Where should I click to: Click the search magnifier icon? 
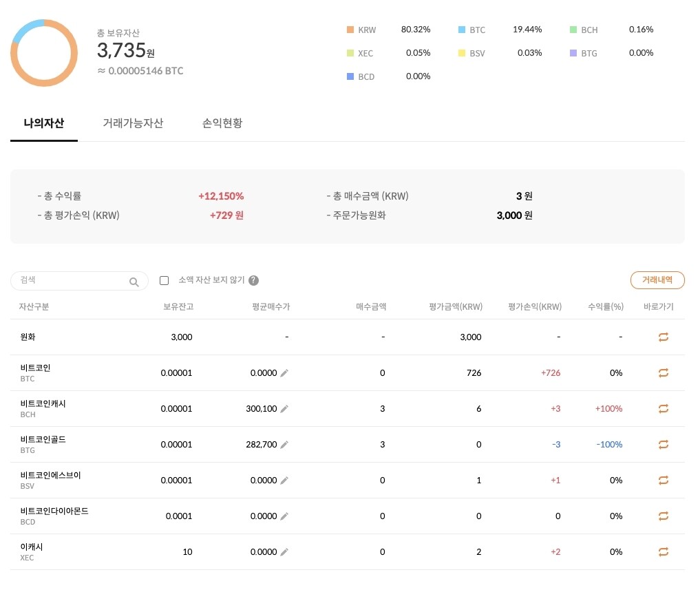(134, 281)
